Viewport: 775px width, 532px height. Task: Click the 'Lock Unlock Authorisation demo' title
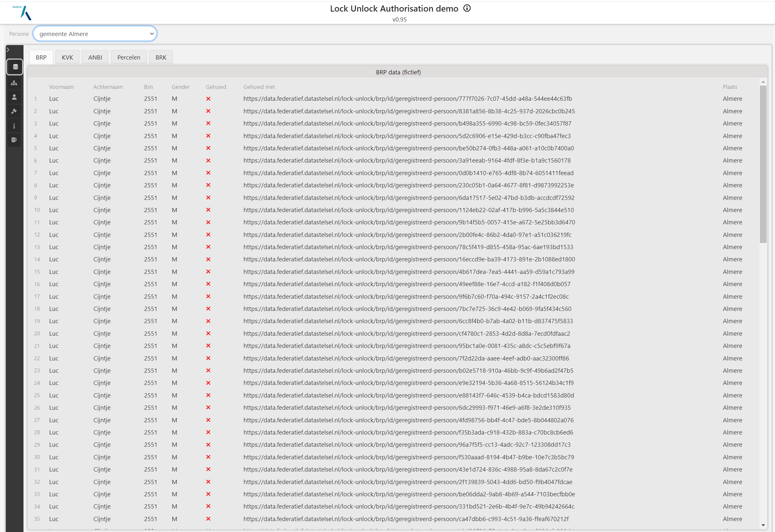tap(394, 9)
